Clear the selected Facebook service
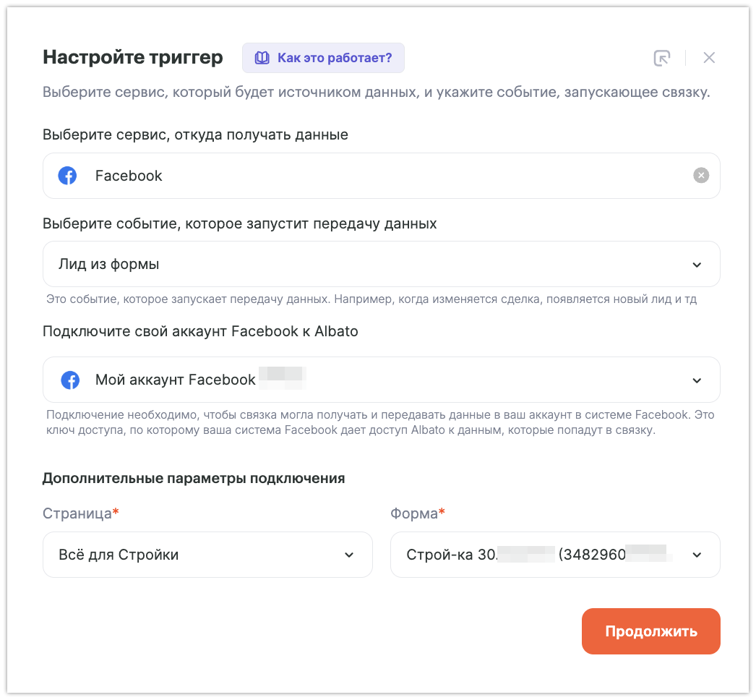This screenshot has height=700, width=756. (701, 176)
